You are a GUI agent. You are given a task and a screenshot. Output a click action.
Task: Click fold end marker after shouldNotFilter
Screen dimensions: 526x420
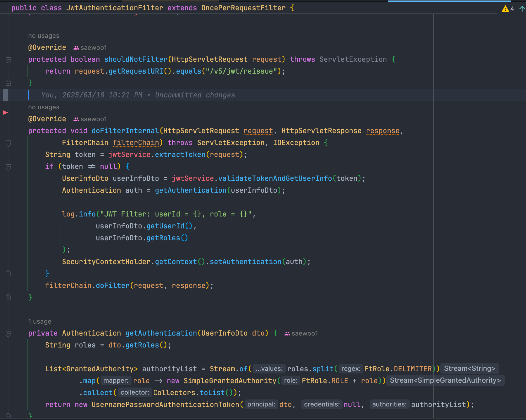point(8,83)
